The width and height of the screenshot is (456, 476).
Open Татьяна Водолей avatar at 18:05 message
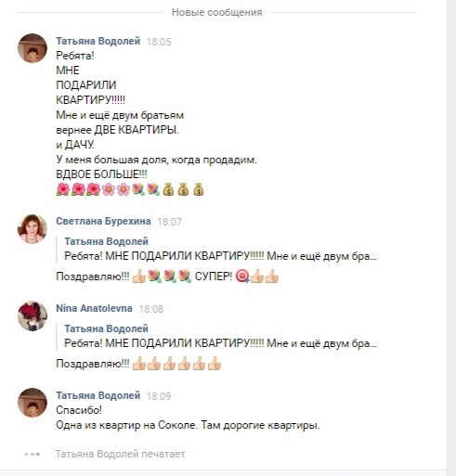[33, 48]
